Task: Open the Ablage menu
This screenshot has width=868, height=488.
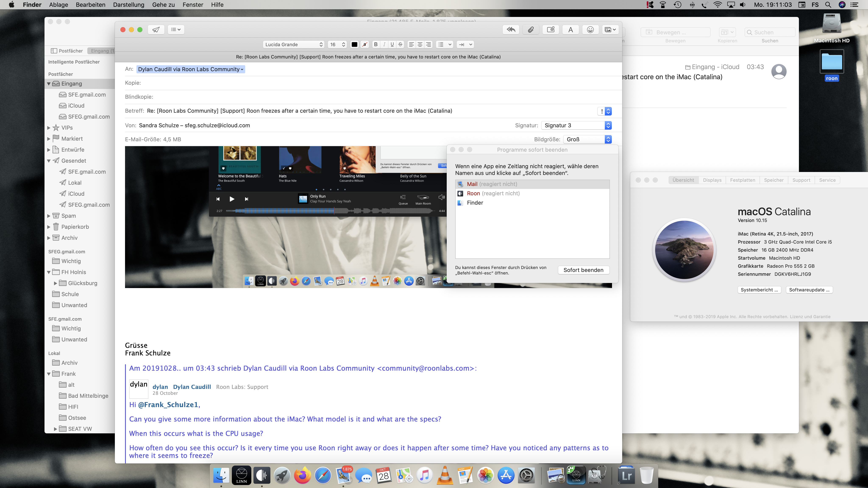Action: [59, 5]
